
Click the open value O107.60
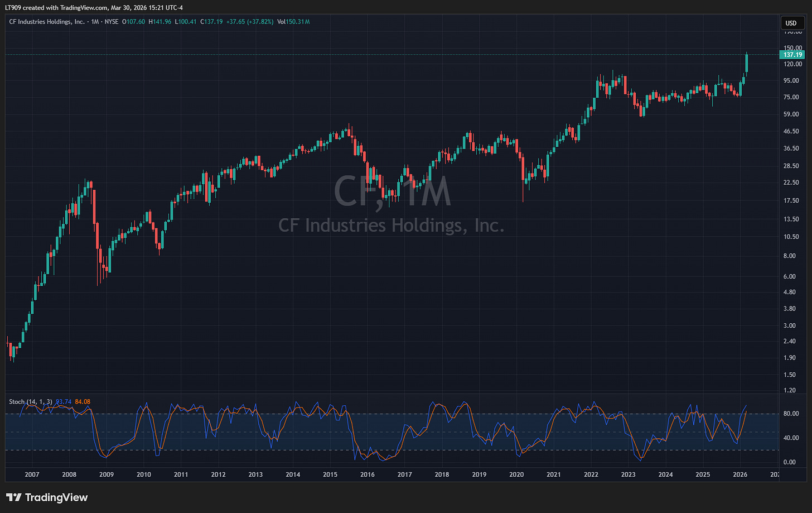134,22
